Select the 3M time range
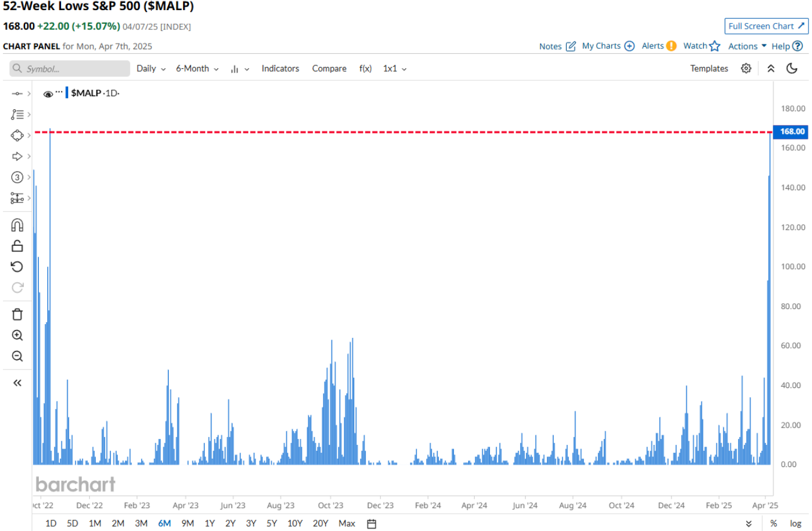The height and width of the screenshot is (531, 812). [x=141, y=524]
